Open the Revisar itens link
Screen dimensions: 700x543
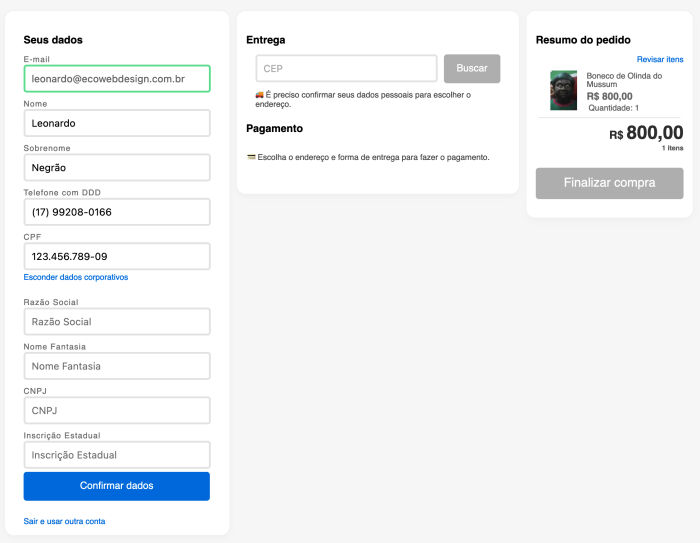click(660, 59)
